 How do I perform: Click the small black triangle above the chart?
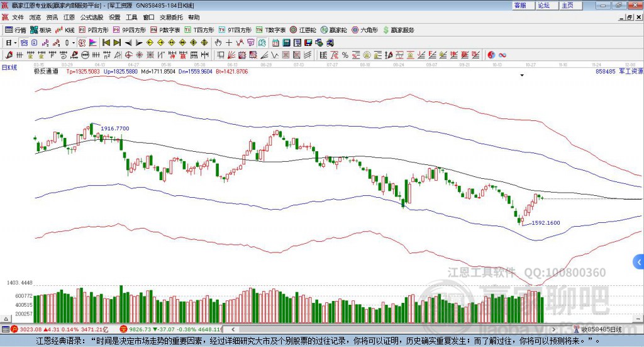(x=522, y=76)
